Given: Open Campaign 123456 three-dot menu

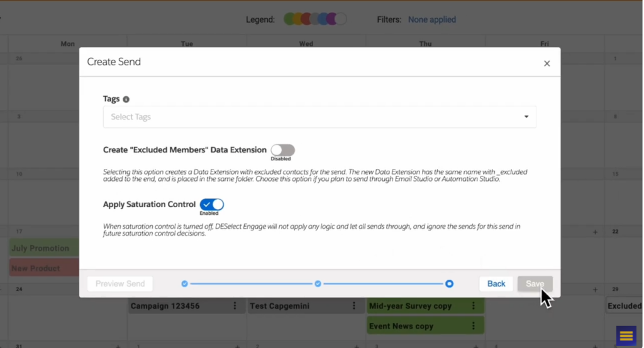Looking at the screenshot, I should click(x=235, y=306).
